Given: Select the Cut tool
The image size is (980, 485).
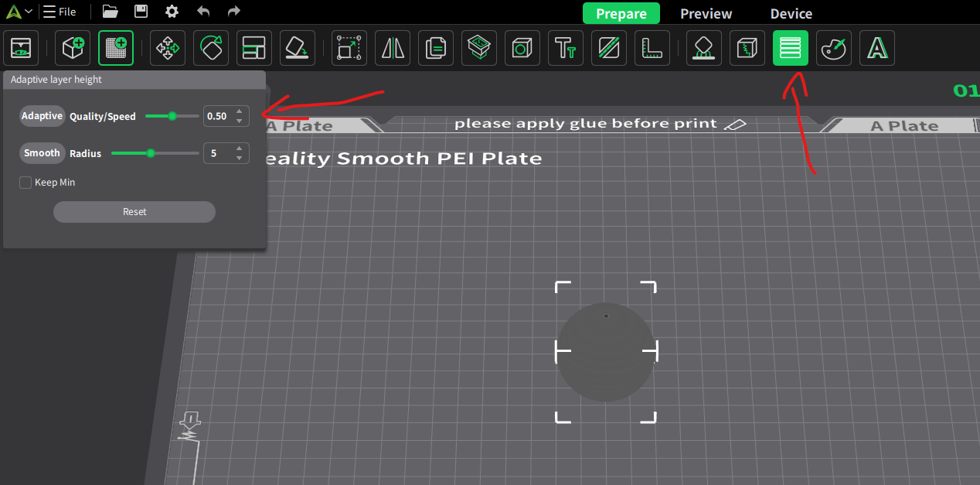Looking at the screenshot, I should tap(610, 48).
